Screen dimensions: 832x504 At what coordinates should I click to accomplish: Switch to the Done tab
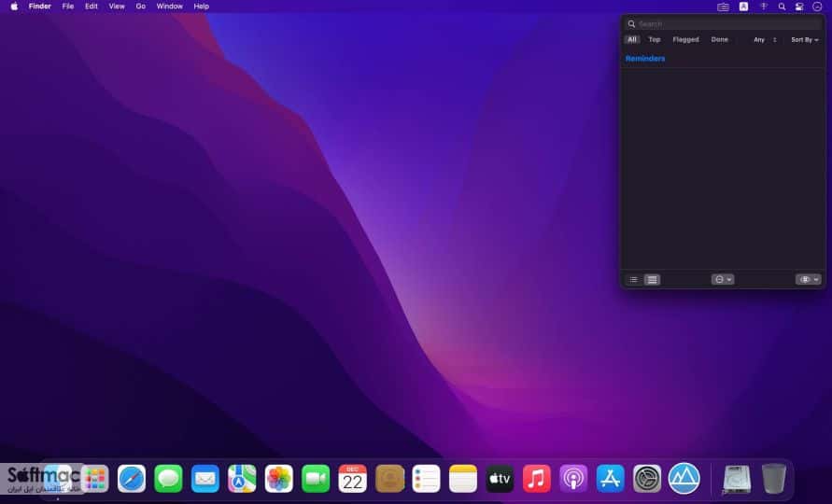(x=720, y=40)
